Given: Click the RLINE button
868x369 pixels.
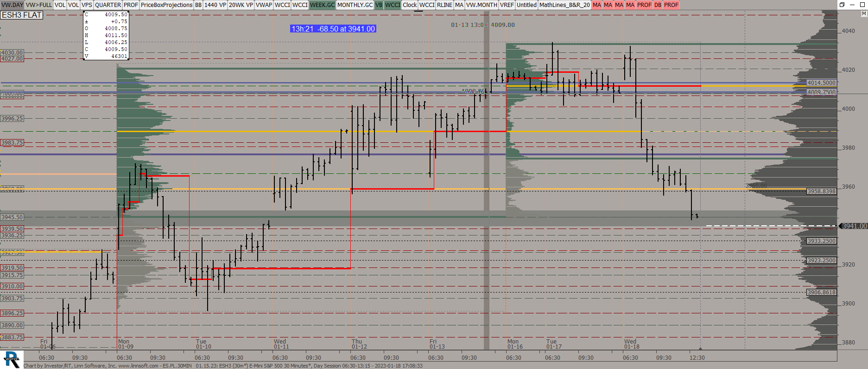Looking at the screenshot, I should point(444,5).
